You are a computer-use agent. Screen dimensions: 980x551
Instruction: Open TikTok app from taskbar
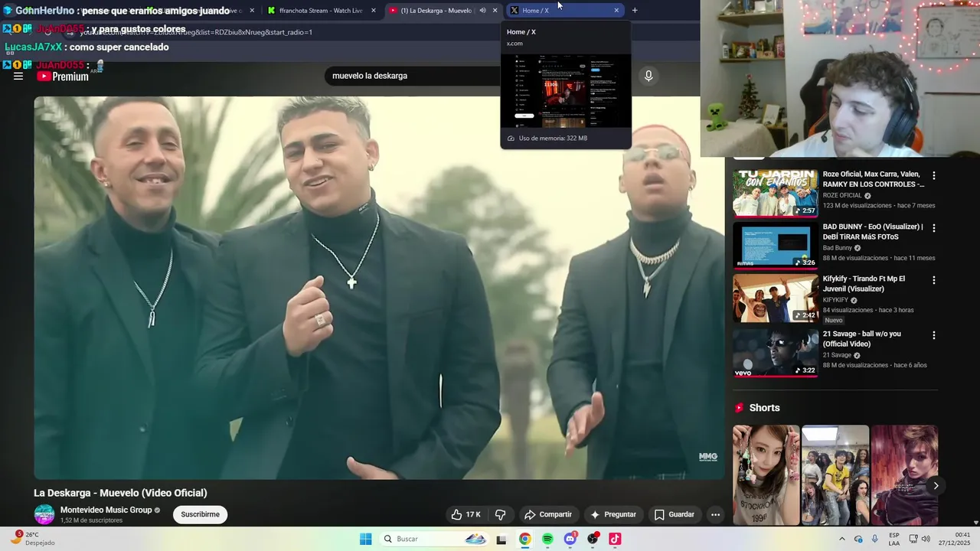point(615,539)
